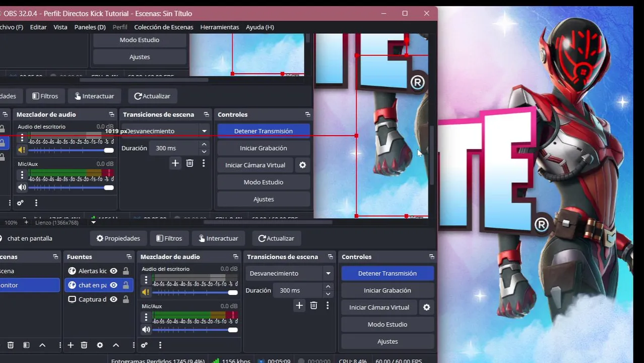
Task: Remove transition with lower trash icon under Duración
Action: [313, 305]
